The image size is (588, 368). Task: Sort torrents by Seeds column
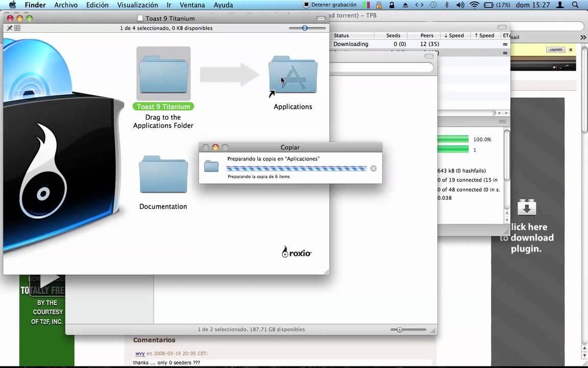pos(391,35)
